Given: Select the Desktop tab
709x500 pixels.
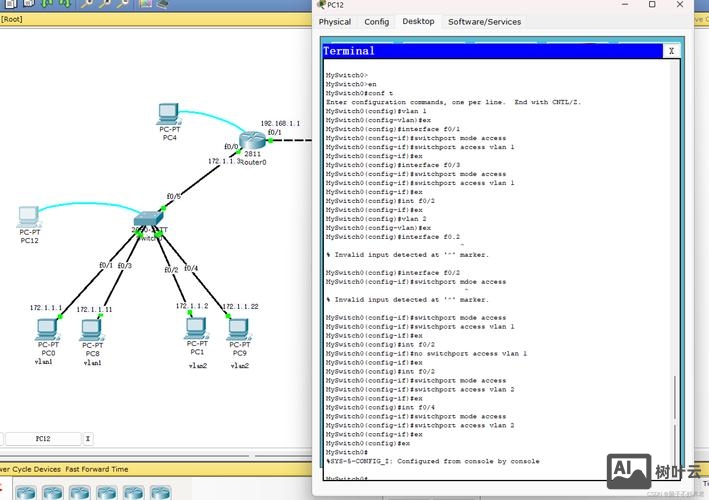Looking at the screenshot, I should [x=418, y=21].
